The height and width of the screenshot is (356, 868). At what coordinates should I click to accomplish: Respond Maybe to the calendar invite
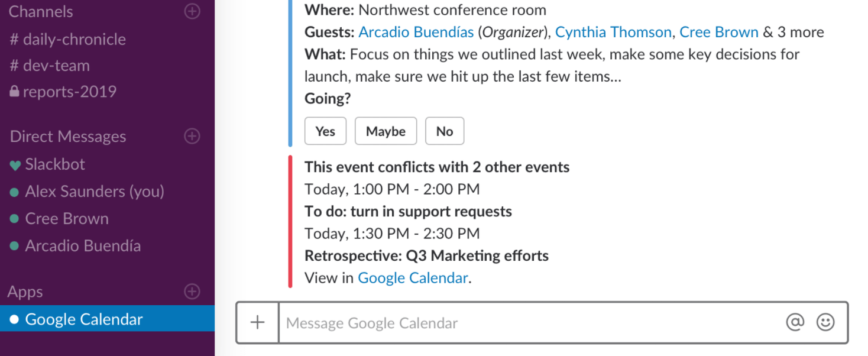386,131
